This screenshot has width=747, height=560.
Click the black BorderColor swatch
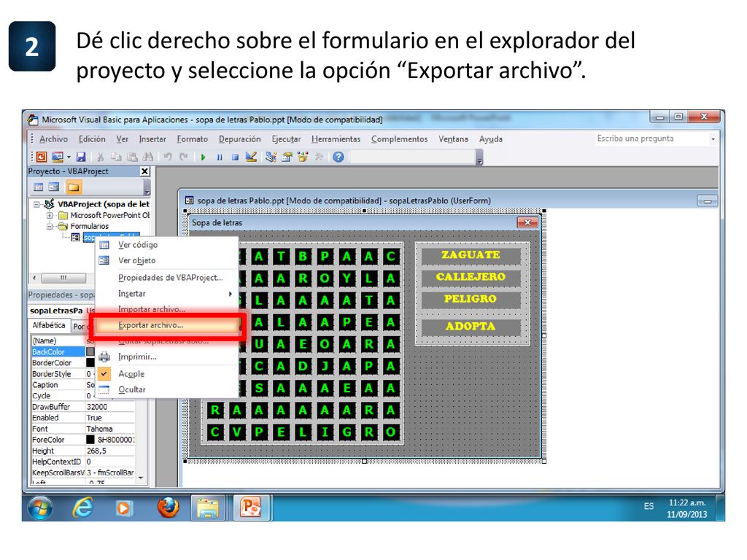90,363
